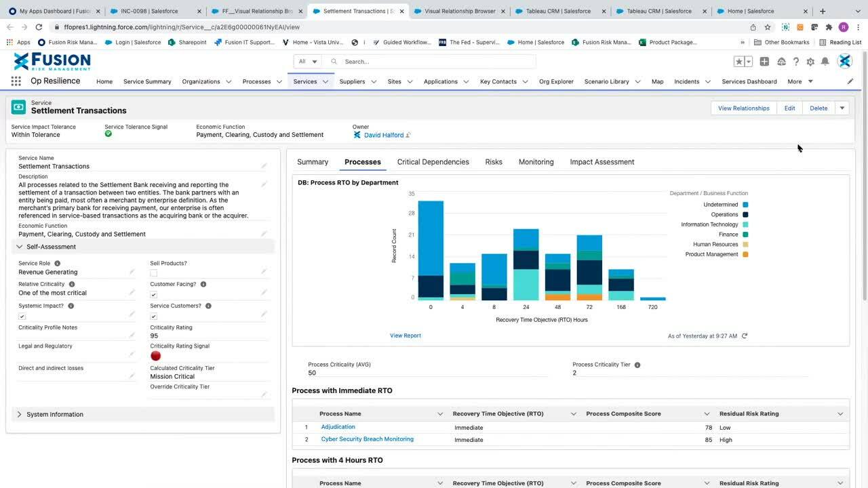Refresh the Process RTO chart
This screenshot has width=868, height=488.
click(745, 336)
